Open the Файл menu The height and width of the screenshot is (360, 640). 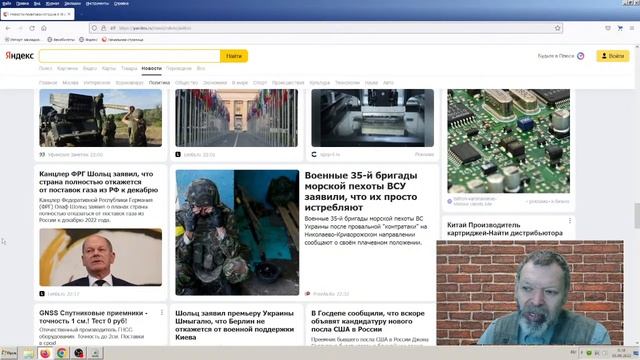(7, 3)
